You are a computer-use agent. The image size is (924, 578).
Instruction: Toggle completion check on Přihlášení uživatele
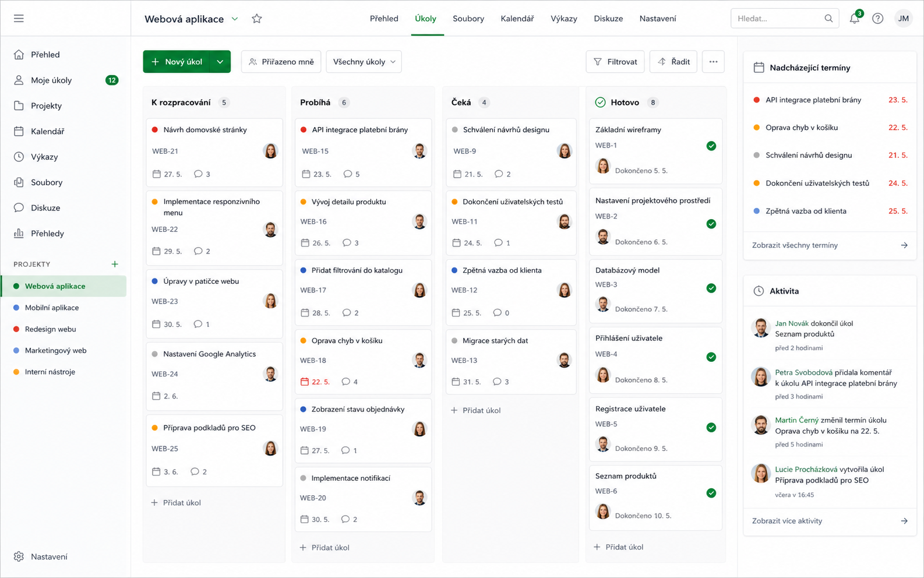(711, 357)
